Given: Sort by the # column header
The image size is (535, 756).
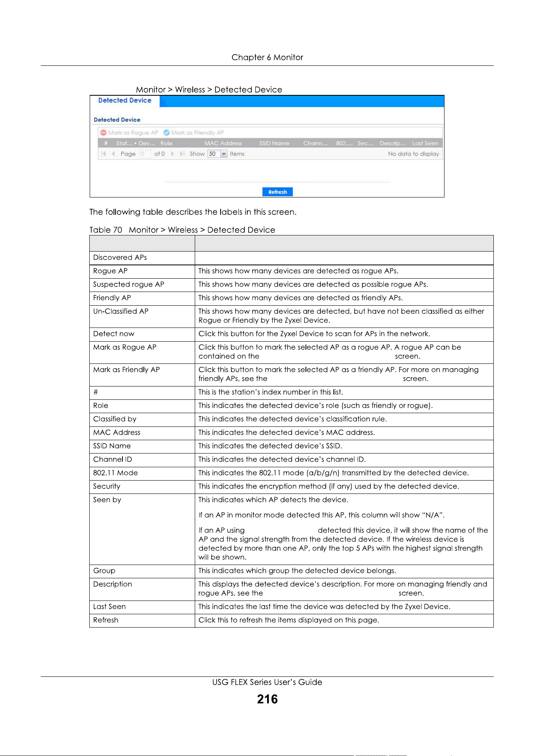Looking at the screenshot, I should 106,143.
